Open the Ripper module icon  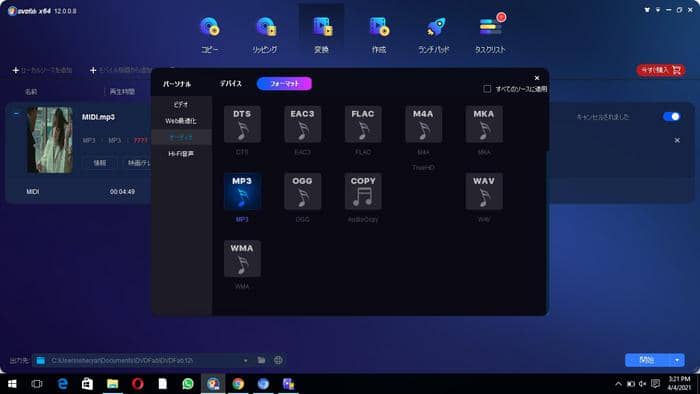point(265,35)
